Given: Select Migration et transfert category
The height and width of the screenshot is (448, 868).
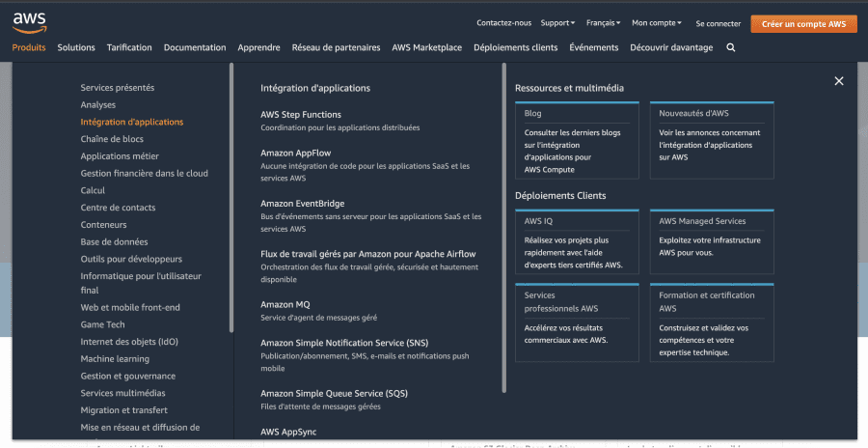Looking at the screenshot, I should (124, 411).
